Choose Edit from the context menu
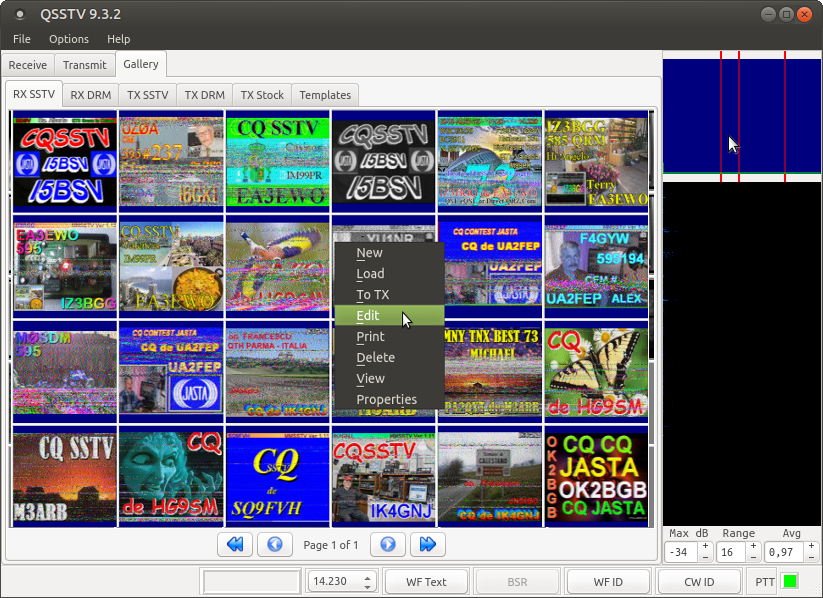 368,316
